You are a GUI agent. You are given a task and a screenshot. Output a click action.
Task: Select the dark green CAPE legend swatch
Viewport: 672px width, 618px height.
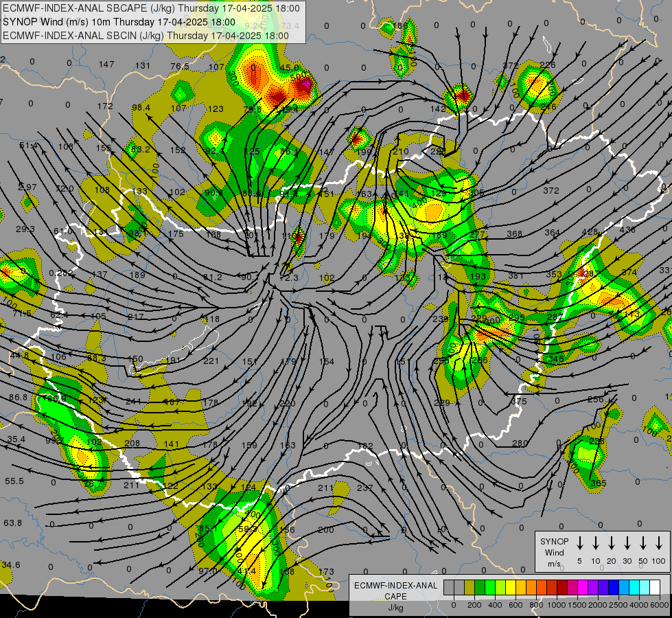click(x=480, y=588)
